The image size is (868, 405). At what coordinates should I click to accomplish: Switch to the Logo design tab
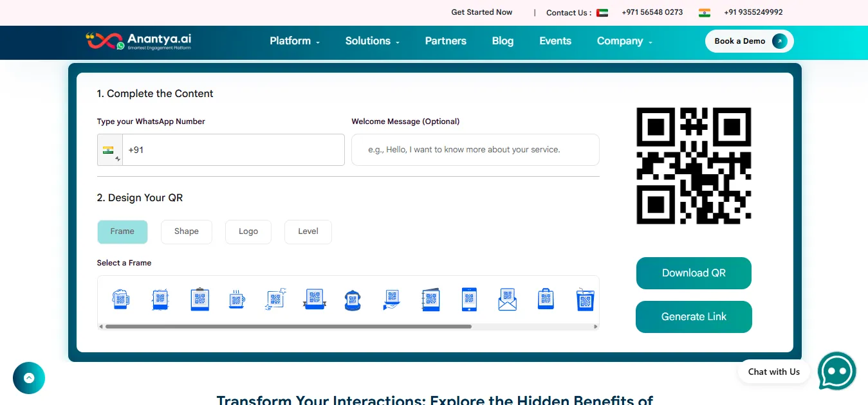(248, 231)
